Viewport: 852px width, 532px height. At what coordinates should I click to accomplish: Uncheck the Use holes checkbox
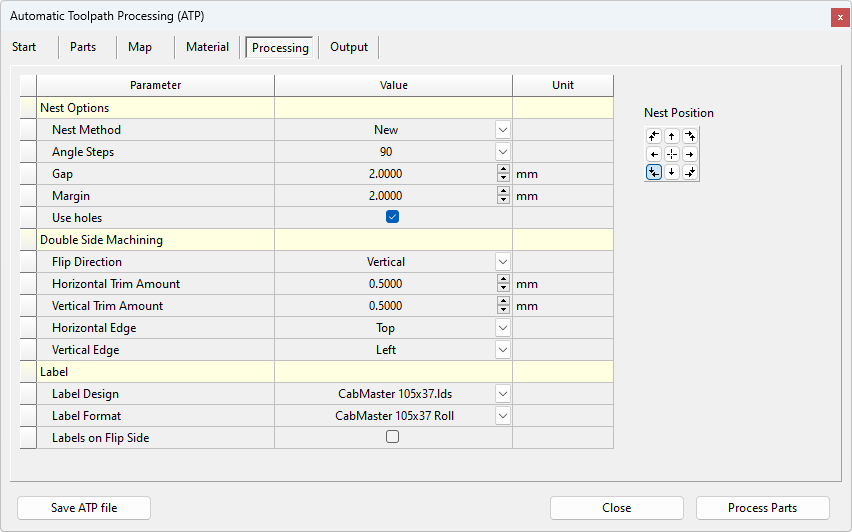(393, 217)
